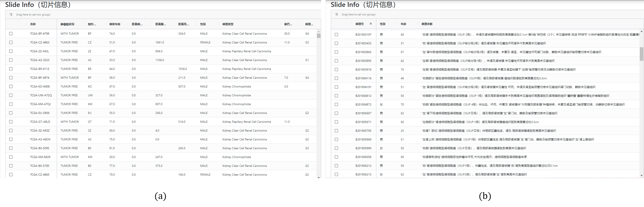Viewport: 644px width, 207px height.
Task: Click the 肿瘤癌状况 column header
Action: click(x=67, y=24)
